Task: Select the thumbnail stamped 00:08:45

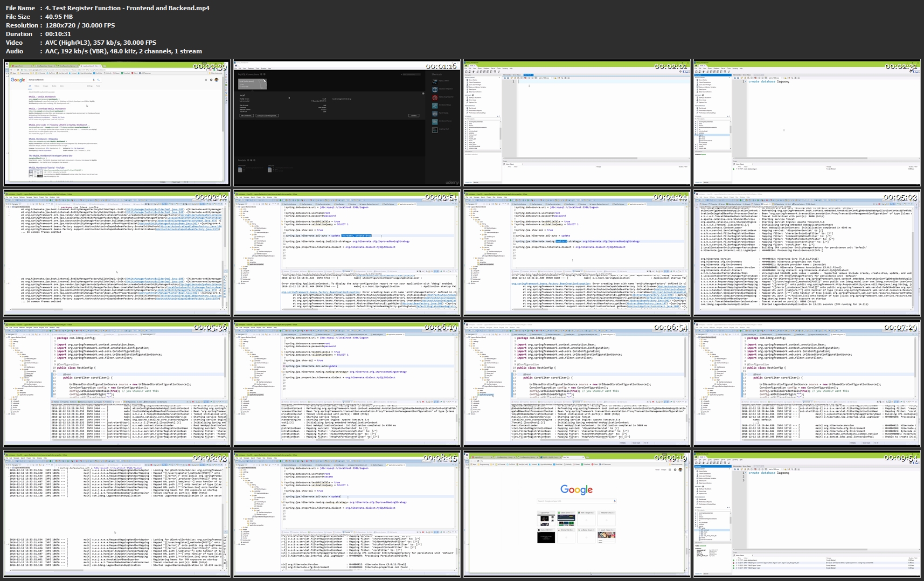Action: point(347,514)
